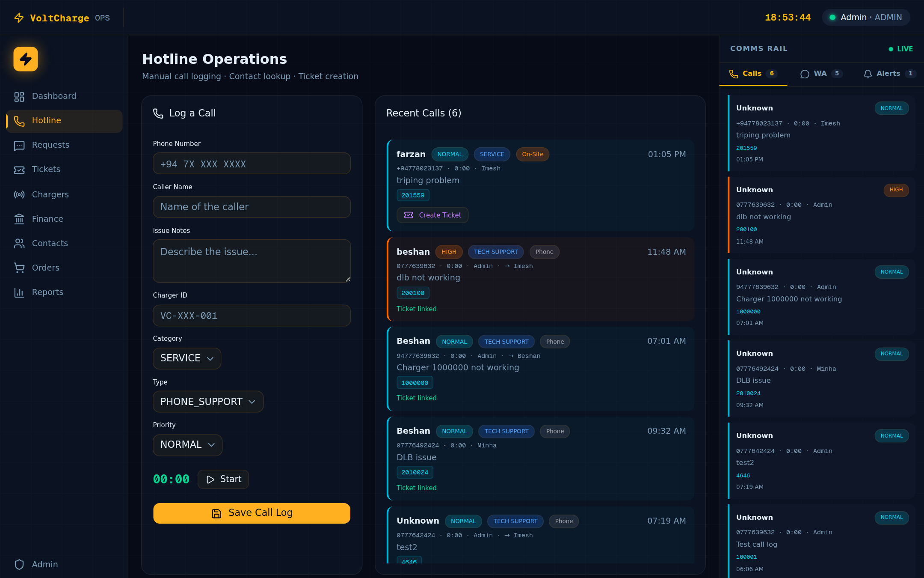Open Dashboard from the sidebar

[19, 96]
